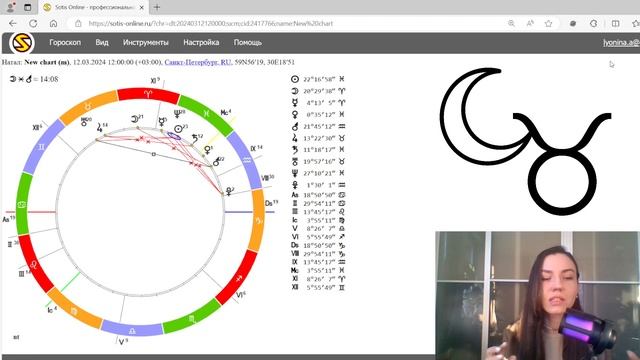640x360 pixels.
Task: Click the Moon sextile Mars 14:08 label
Action: point(34,79)
